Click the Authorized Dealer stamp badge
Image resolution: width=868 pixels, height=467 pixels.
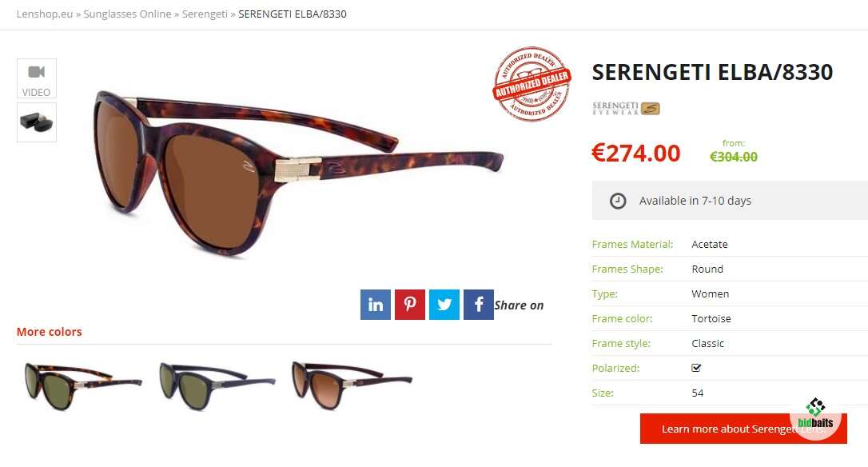pyautogui.click(x=532, y=84)
